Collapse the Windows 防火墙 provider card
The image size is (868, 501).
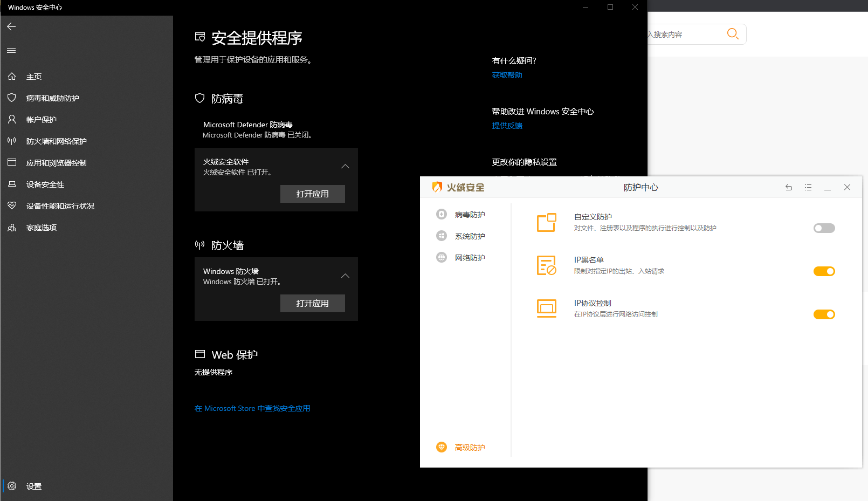[346, 276]
